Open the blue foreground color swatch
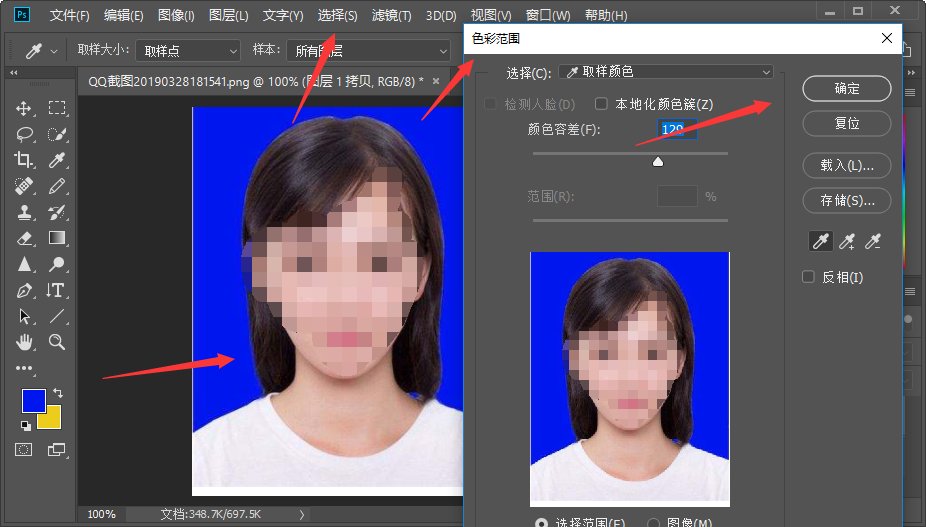The width and height of the screenshot is (926, 527). 34,401
